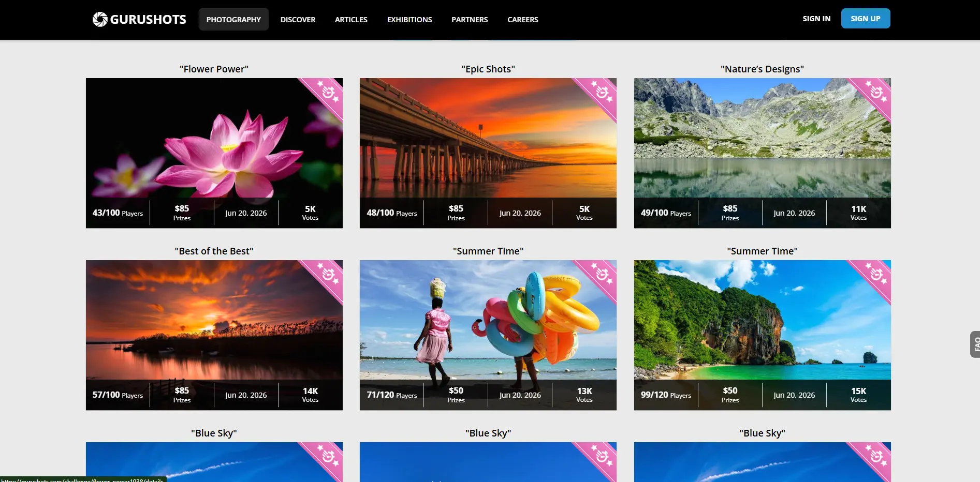
Task: Click the "48/100 Players" count
Action: click(392, 213)
